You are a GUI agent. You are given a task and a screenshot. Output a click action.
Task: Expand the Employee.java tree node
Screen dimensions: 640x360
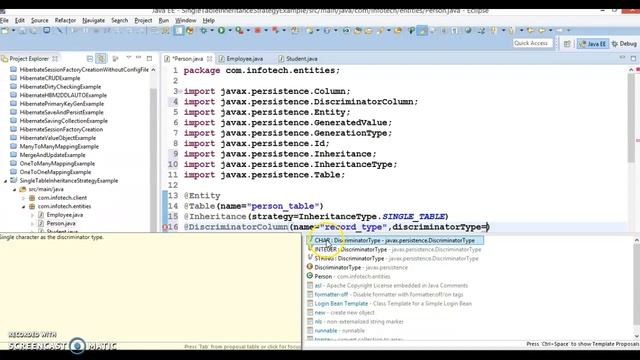pyautogui.click(x=32, y=215)
